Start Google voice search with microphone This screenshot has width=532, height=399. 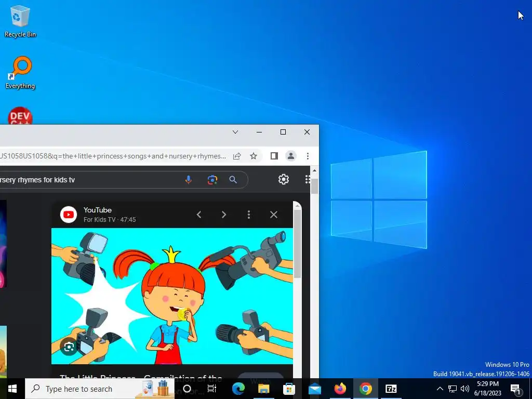coord(188,180)
